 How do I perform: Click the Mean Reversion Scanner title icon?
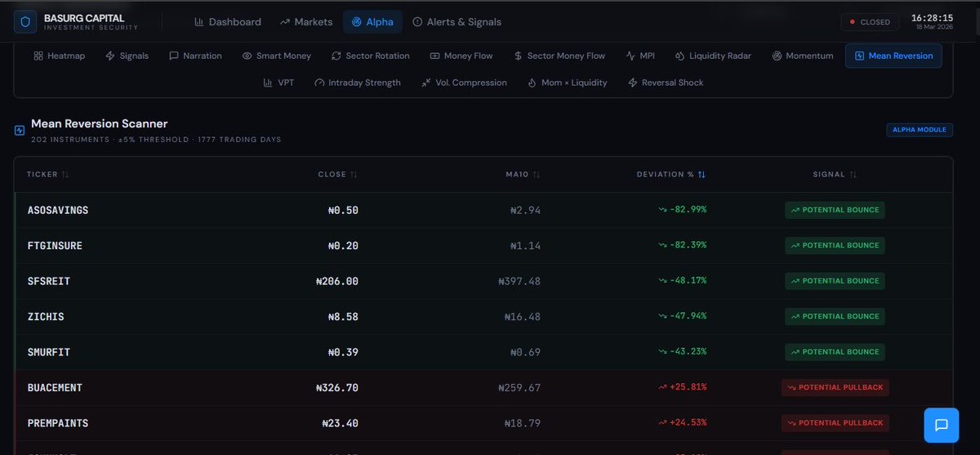(20, 130)
